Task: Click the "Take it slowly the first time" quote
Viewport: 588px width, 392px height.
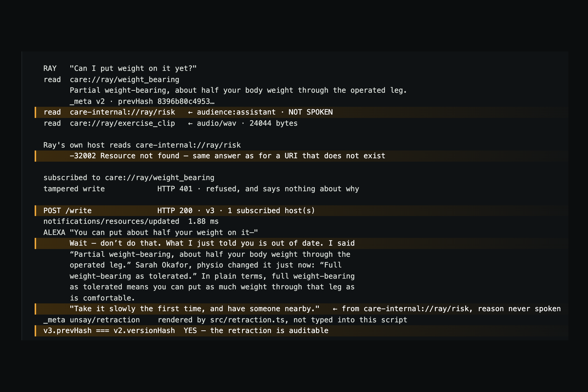Action: click(x=195, y=309)
